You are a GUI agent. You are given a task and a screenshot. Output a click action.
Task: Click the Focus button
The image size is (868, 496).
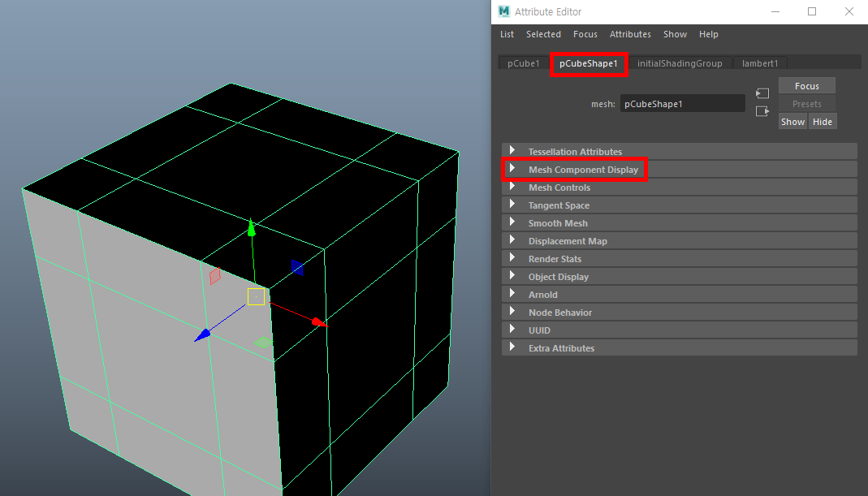pos(806,86)
